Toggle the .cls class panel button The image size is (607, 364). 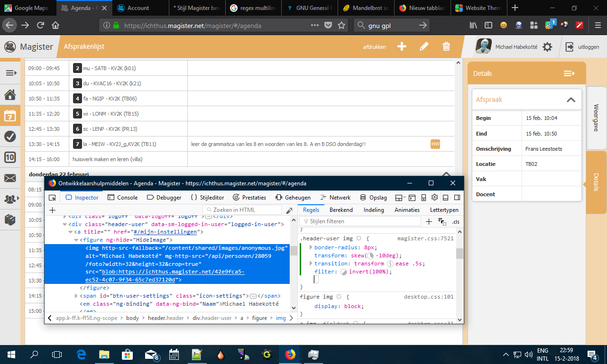(x=455, y=222)
